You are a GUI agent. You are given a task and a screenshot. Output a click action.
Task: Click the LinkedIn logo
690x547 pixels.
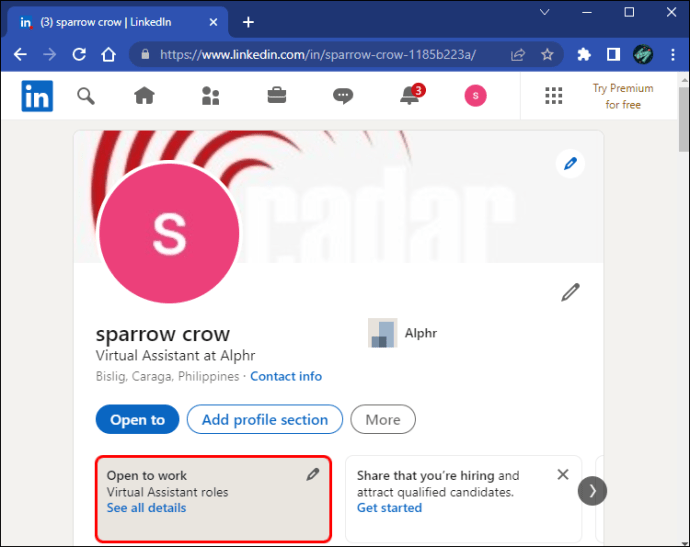pyautogui.click(x=37, y=96)
